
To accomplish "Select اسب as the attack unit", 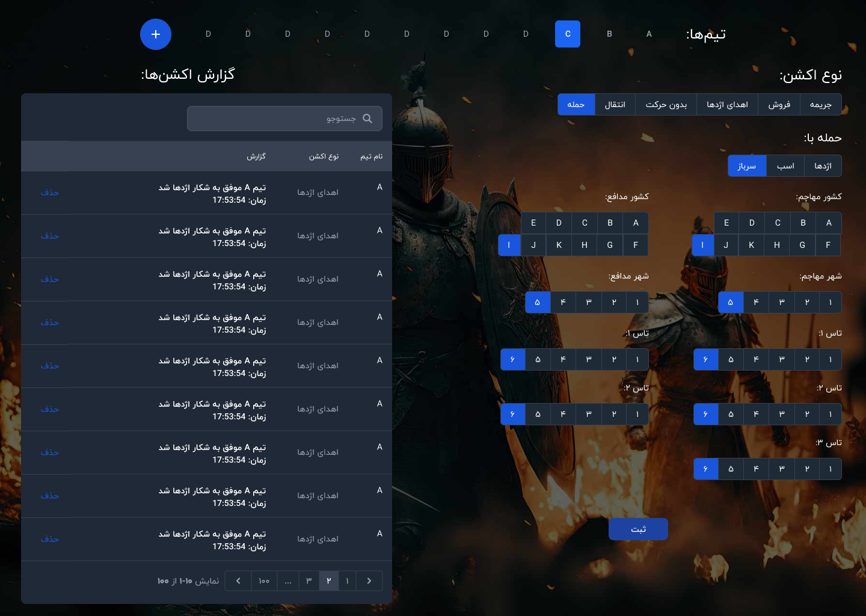I will [x=785, y=166].
